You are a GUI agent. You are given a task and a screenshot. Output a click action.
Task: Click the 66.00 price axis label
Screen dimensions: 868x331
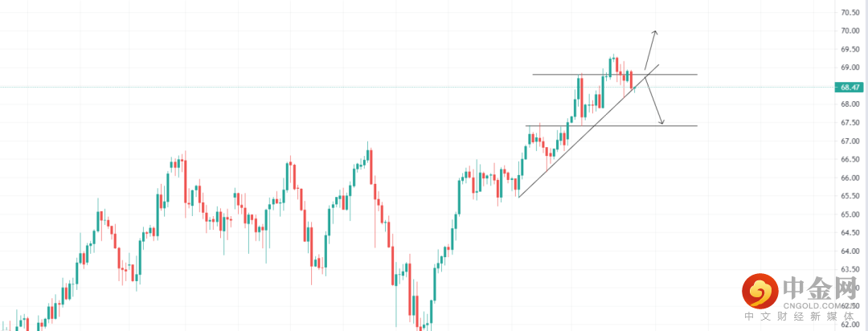(850, 178)
